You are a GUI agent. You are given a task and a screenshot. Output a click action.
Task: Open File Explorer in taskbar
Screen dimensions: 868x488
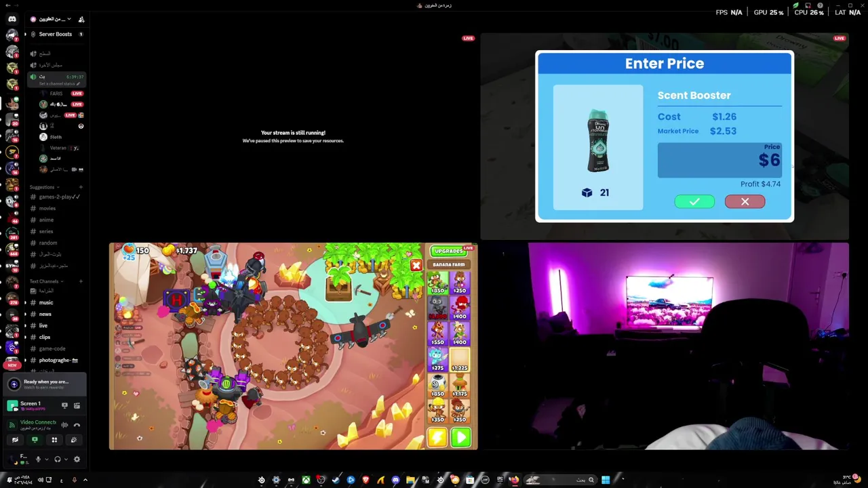410,480
